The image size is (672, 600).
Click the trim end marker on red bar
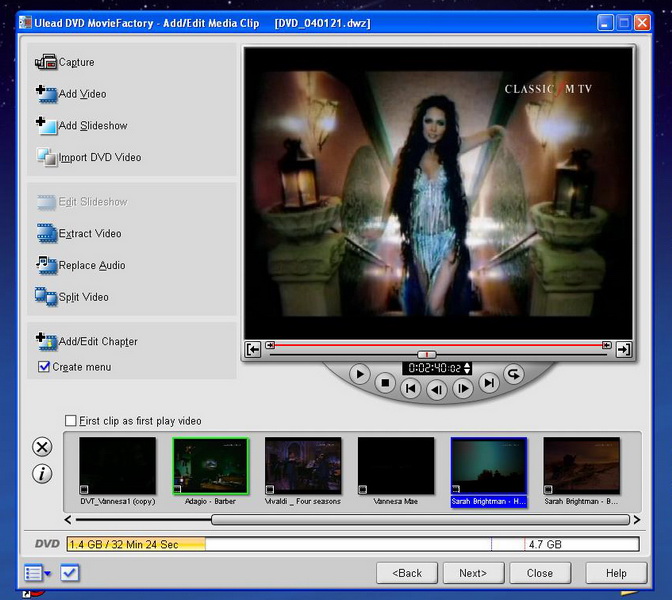pos(606,345)
